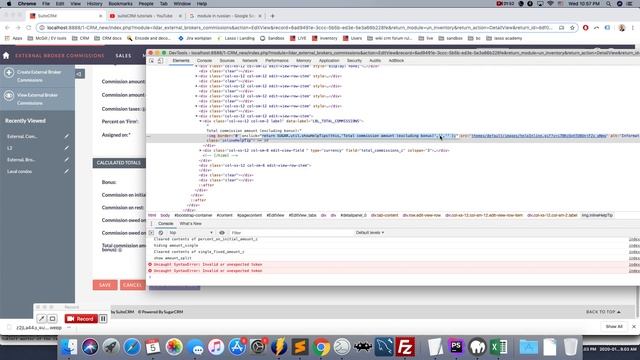Screen dimensions: 640x360
Task: Open the View External Broker Commissions link
Action: tap(37, 99)
